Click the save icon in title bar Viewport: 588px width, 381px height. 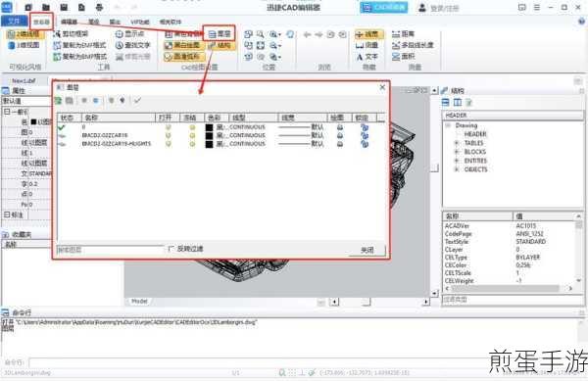click(x=64, y=7)
